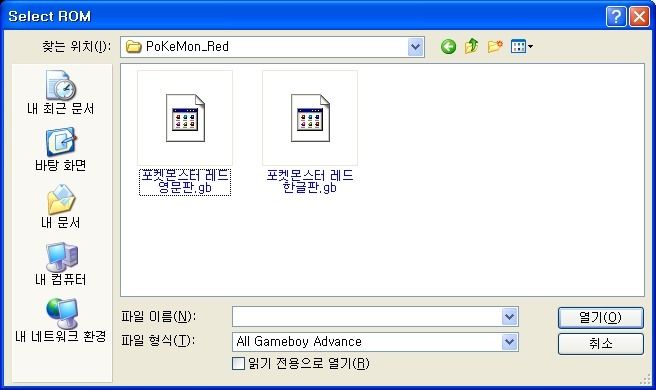Image resolution: width=656 pixels, height=390 pixels.
Task: Open the view menu icon
Action: pos(521,46)
